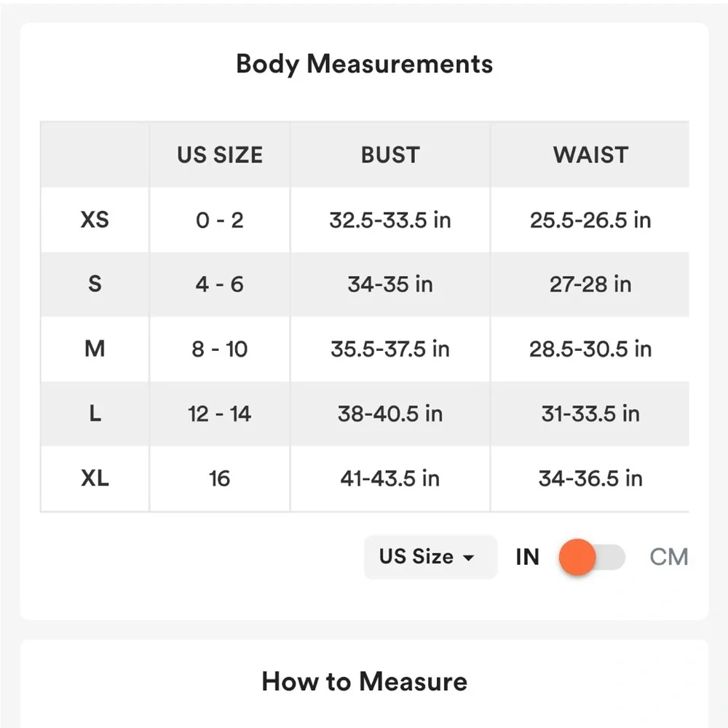Click the 8 - 10 US size cell
The height and width of the screenshot is (728, 728).
pyautogui.click(x=219, y=349)
